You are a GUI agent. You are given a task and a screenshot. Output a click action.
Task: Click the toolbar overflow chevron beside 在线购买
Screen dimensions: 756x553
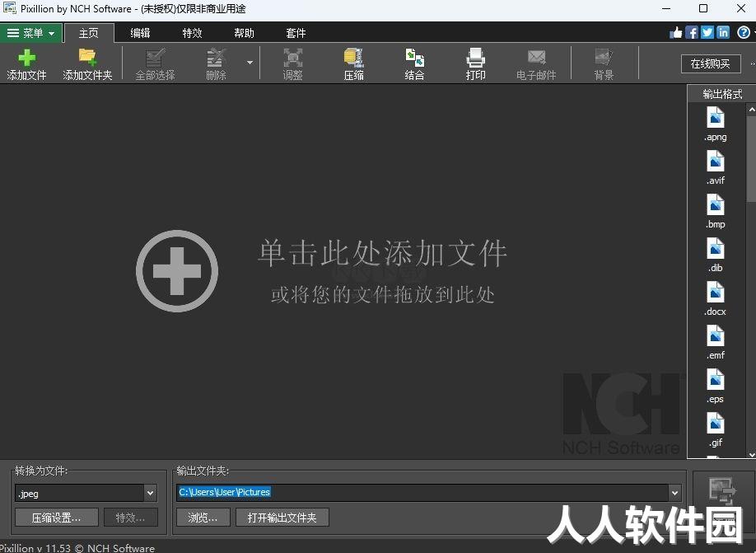[753, 63]
